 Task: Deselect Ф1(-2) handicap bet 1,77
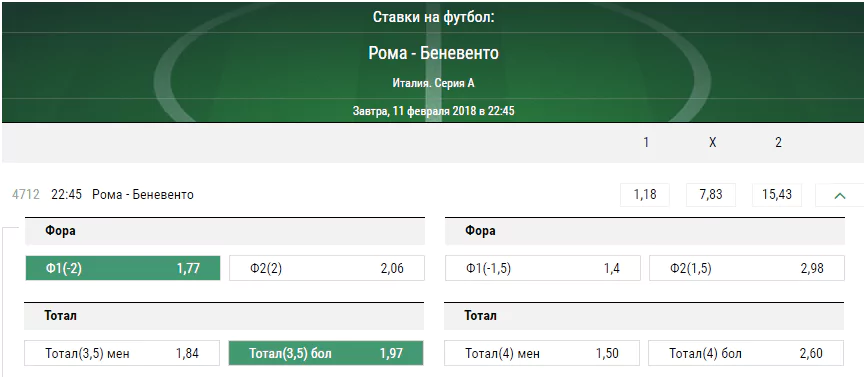[123, 268]
